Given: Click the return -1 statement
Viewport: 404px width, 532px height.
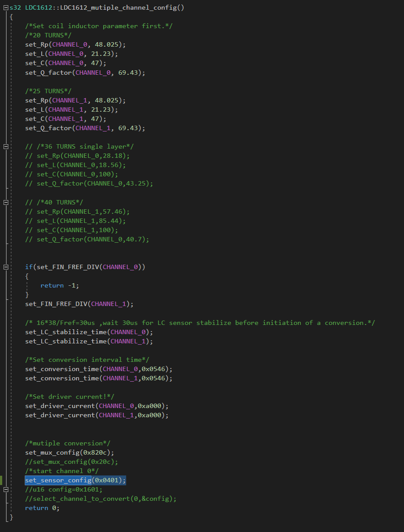Looking at the screenshot, I should coord(60,285).
